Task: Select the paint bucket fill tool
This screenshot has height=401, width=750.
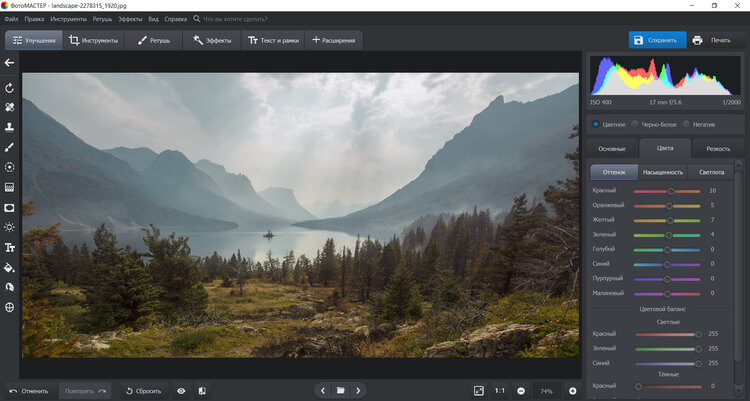Action: coord(9,267)
